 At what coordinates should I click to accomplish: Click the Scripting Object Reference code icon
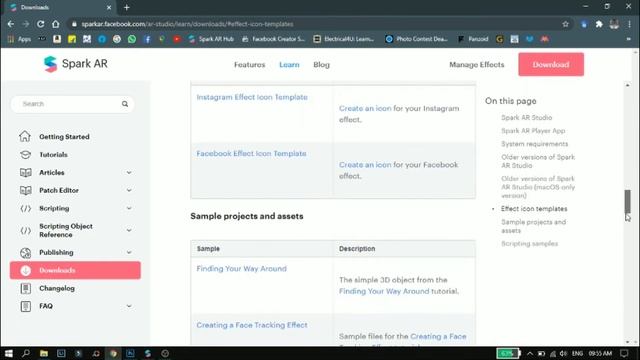(x=25, y=231)
